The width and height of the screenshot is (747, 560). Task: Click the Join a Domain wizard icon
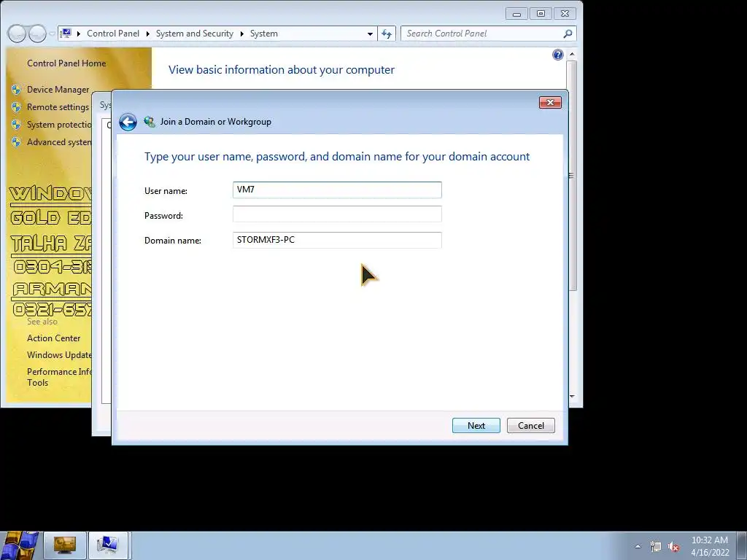click(150, 122)
